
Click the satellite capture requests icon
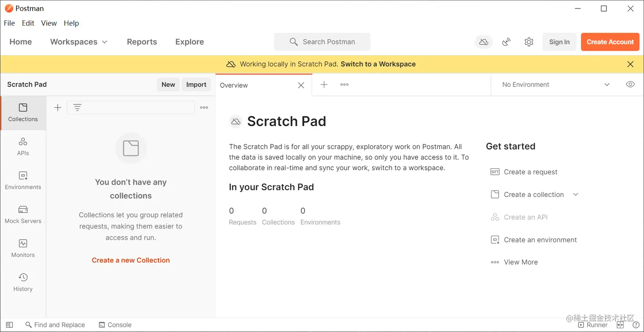(506, 42)
